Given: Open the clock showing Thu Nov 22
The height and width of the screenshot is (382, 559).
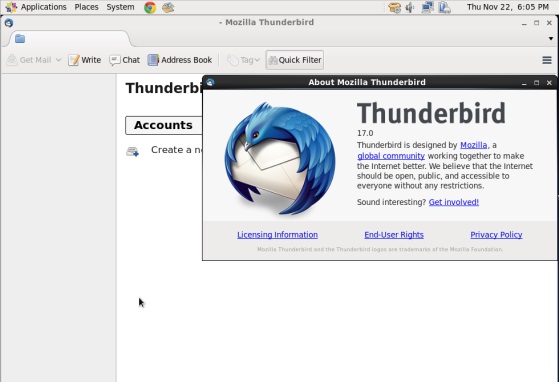Looking at the screenshot, I should pos(508,7).
